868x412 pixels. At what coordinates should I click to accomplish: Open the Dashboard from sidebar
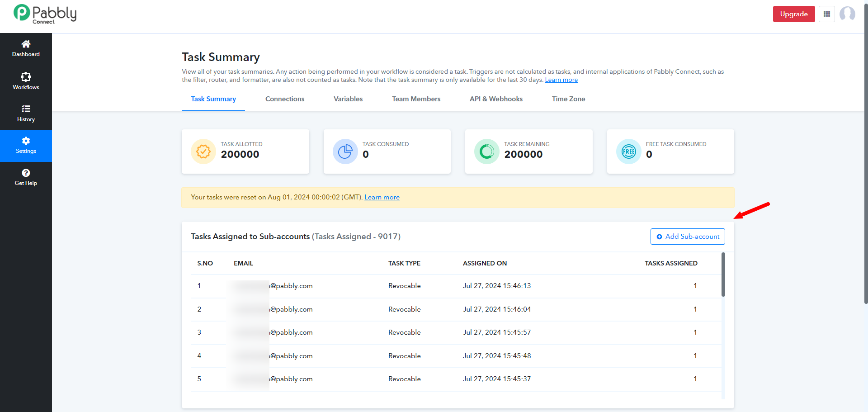(x=26, y=49)
